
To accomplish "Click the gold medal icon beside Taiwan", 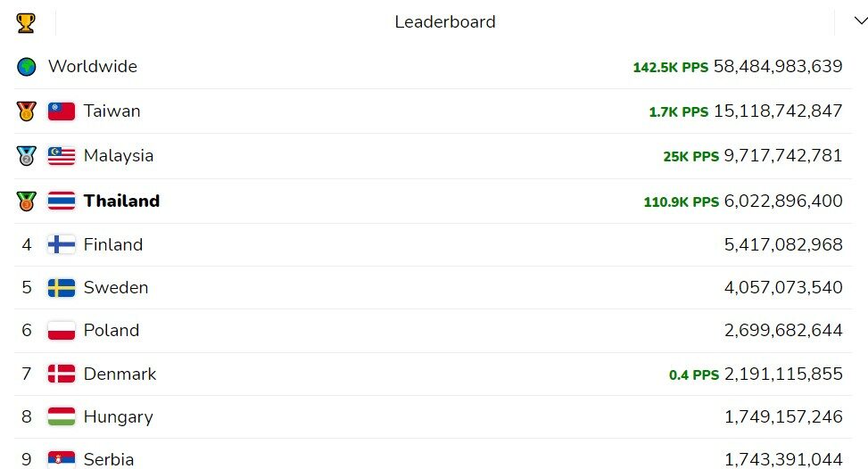I will pyautogui.click(x=26, y=111).
